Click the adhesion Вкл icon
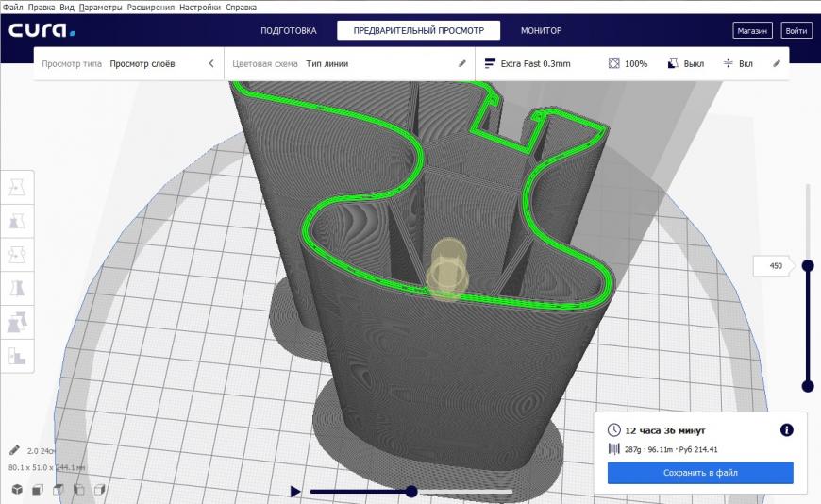Screen dimensions: 821x504 tap(728, 63)
